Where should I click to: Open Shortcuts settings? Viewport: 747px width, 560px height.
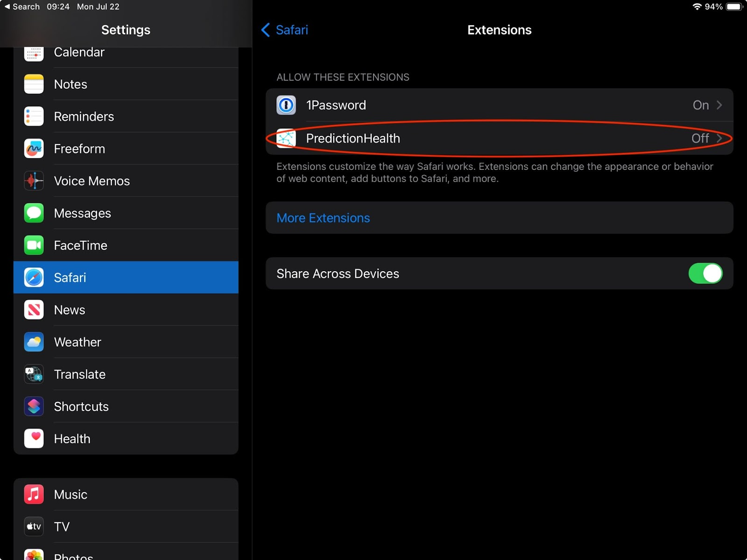click(x=126, y=406)
